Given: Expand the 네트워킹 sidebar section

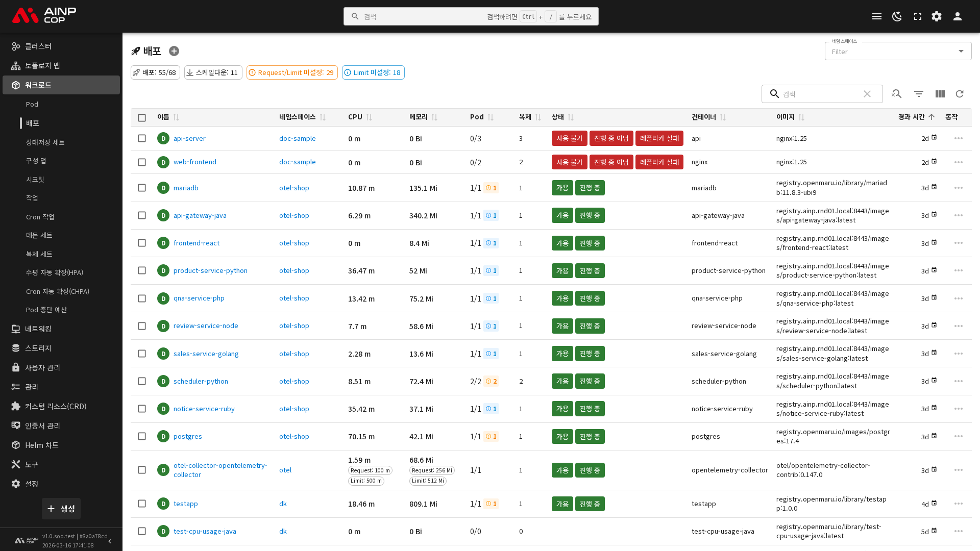Looking at the screenshot, I should click(x=38, y=329).
